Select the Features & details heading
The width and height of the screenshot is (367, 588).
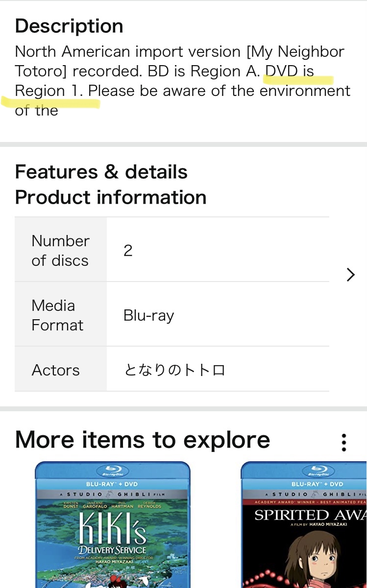click(x=101, y=172)
